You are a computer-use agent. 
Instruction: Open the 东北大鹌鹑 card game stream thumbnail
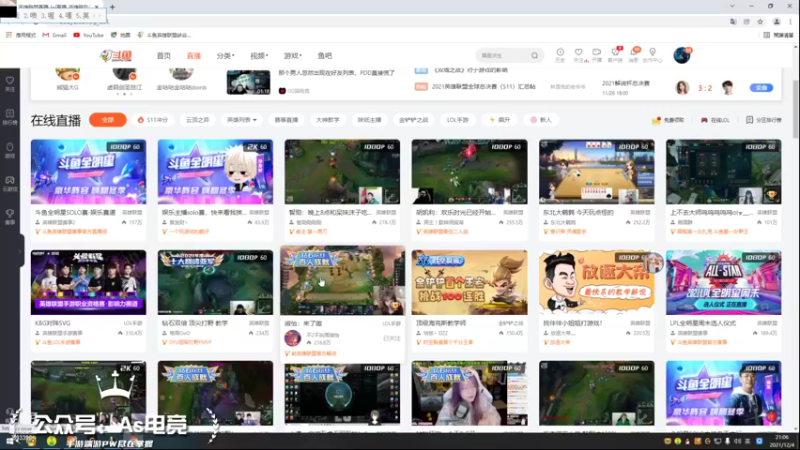(x=596, y=172)
